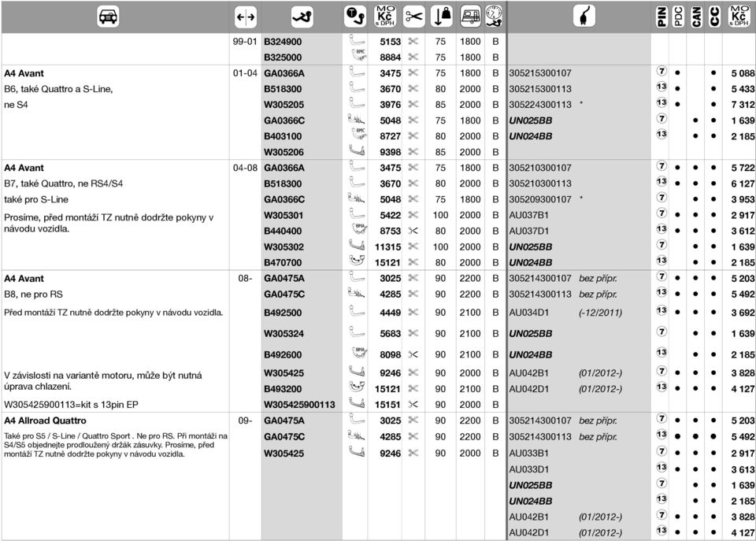Click the price 8884
Image resolution: width=756 pixels, height=541 pixels.
pyautogui.click(x=390, y=57)
